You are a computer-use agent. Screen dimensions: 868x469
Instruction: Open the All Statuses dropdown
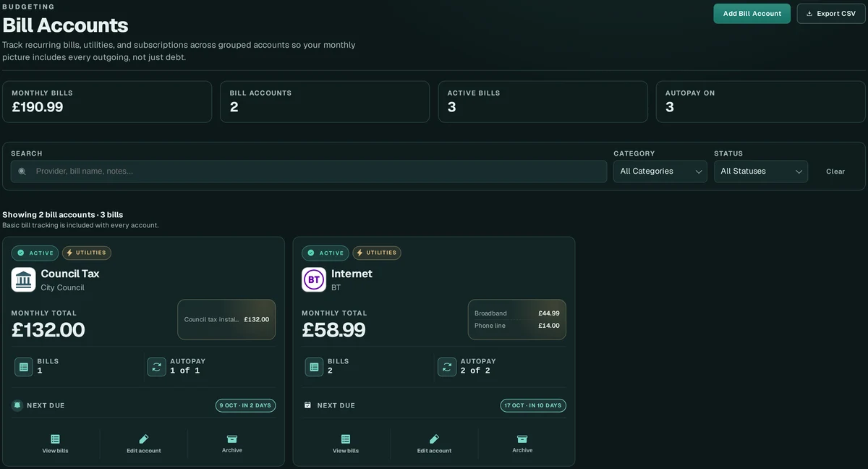pyautogui.click(x=761, y=172)
